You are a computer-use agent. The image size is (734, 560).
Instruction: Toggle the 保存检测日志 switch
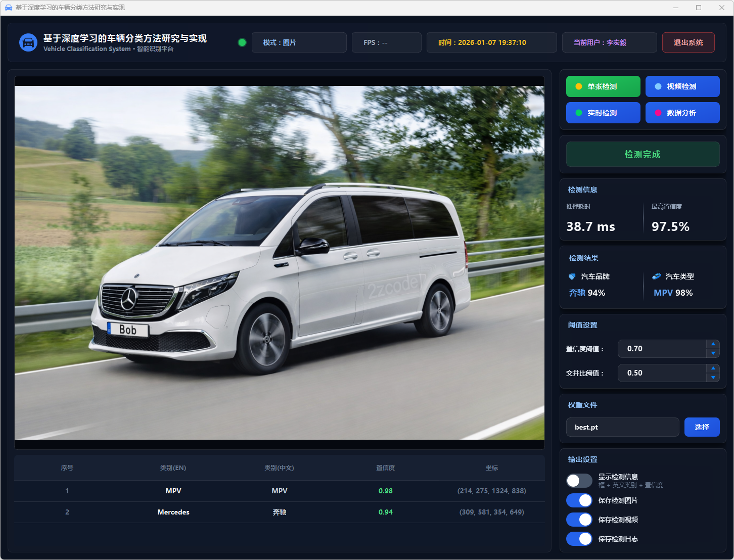pyautogui.click(x=579, y=539)
